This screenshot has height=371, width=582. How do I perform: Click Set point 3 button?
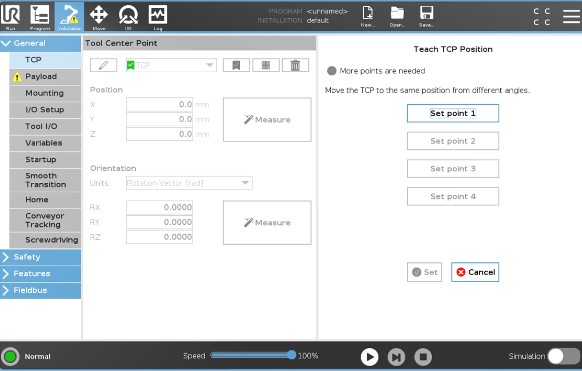click(453, 169)
